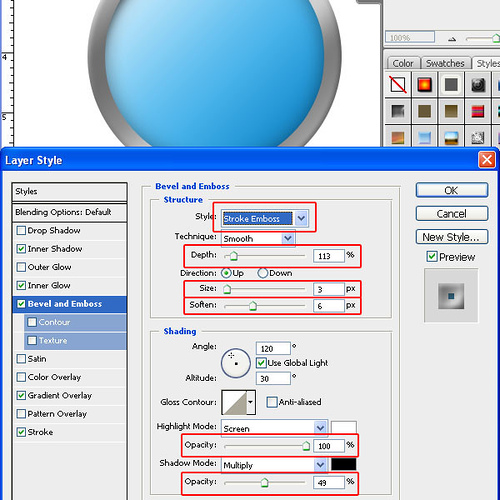
Task: Apply the light blue glass style preset
Action: pyautogui.click(x=424, y=138)
